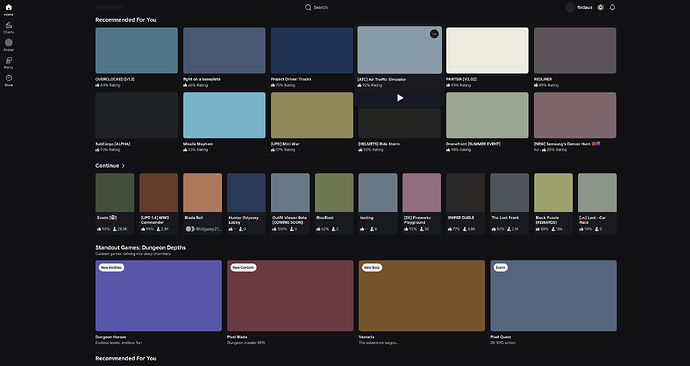Open Samsung's Demon Hunt ad thumbnail
The height and width of the screenshot is (366, 690).
coord(575,115)
